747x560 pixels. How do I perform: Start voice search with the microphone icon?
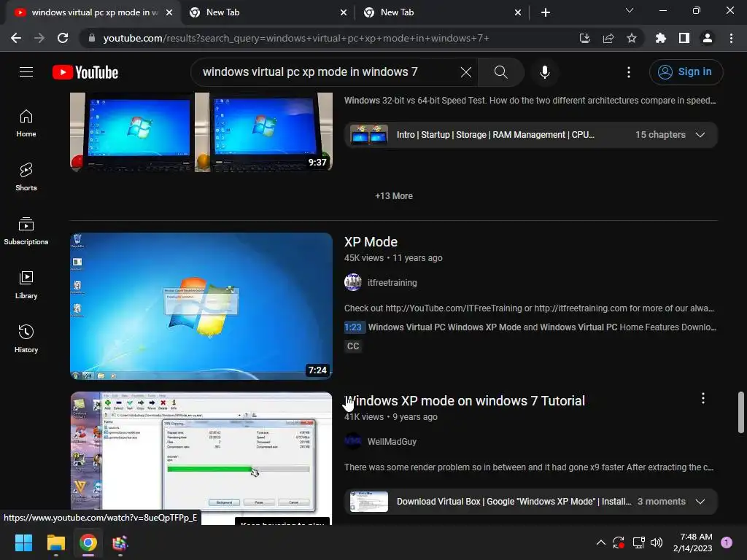click(x=544, y=72)
